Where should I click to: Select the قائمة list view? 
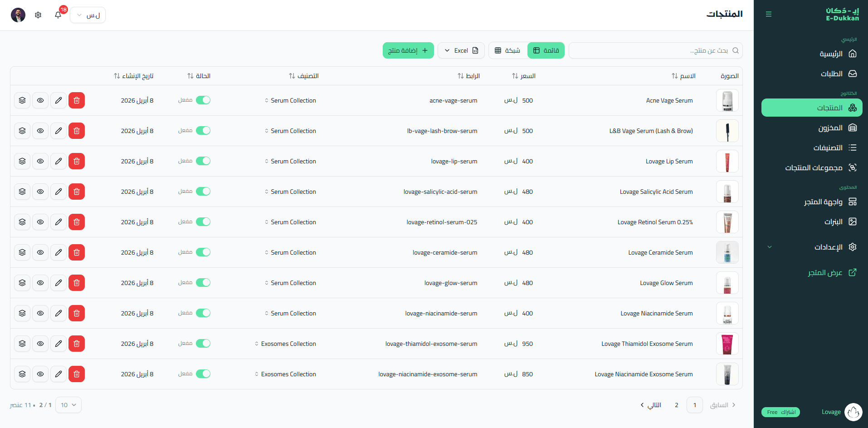[x=546, y=50]
